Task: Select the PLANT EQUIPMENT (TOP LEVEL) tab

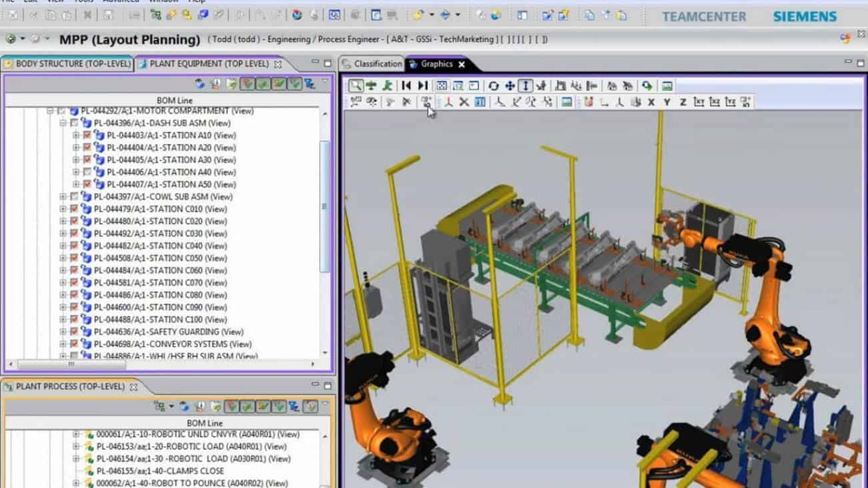Action: (x=209, y=64)
